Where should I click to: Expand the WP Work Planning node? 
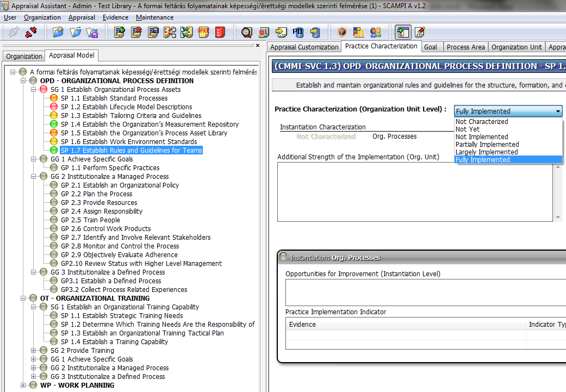(x=23, y=385)
